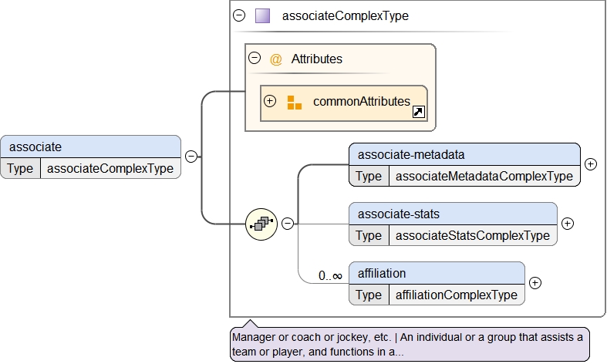This screenshot has width=607, height=364.
Task: Click the sequence compositor icon
Action: [261, 224]
